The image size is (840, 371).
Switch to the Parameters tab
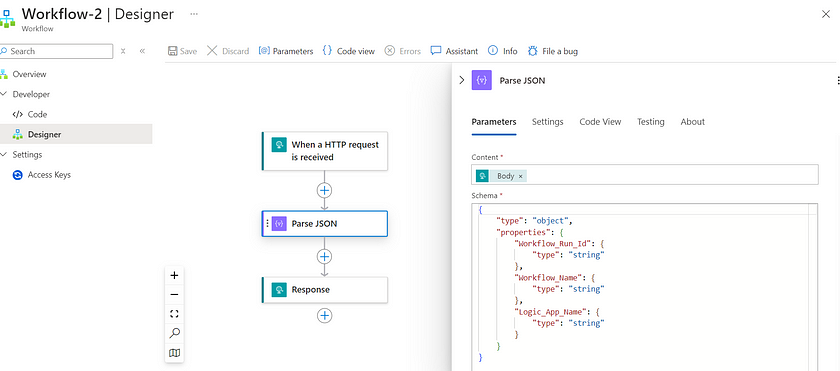tap(494, 122)
